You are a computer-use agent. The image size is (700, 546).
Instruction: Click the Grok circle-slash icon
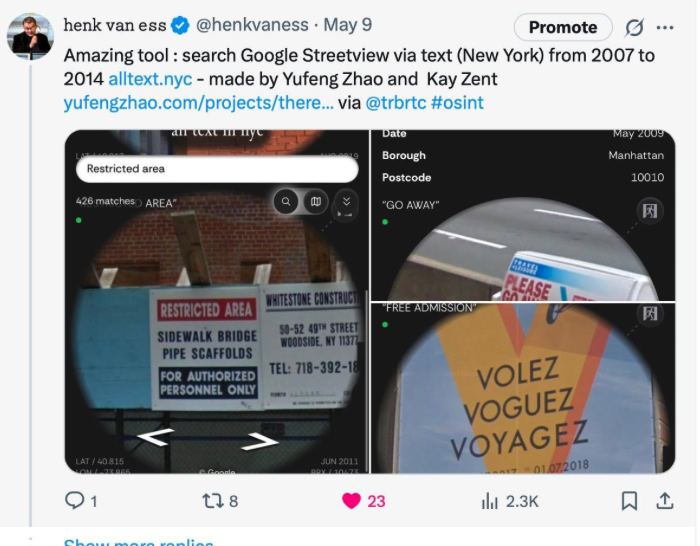click(634, 28)
